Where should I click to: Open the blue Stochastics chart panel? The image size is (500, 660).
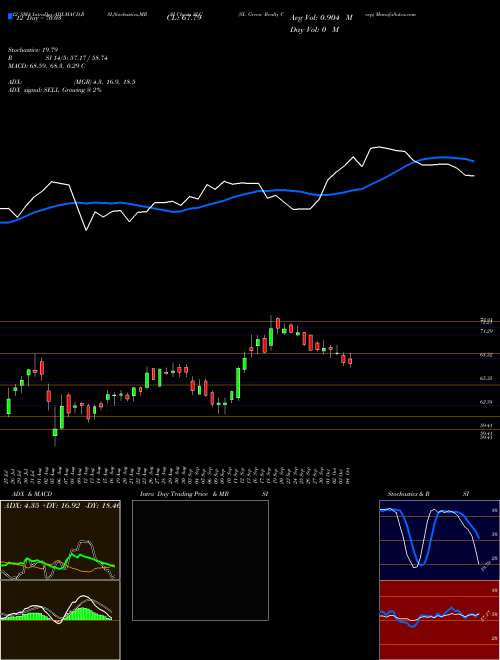coord(439,540)
